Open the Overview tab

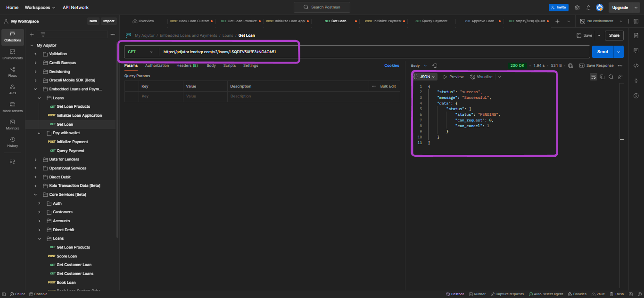pos(143,21)
